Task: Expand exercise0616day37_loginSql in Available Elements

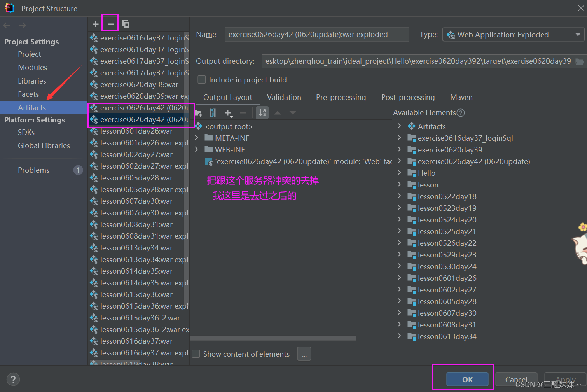Action: point(399,138)
